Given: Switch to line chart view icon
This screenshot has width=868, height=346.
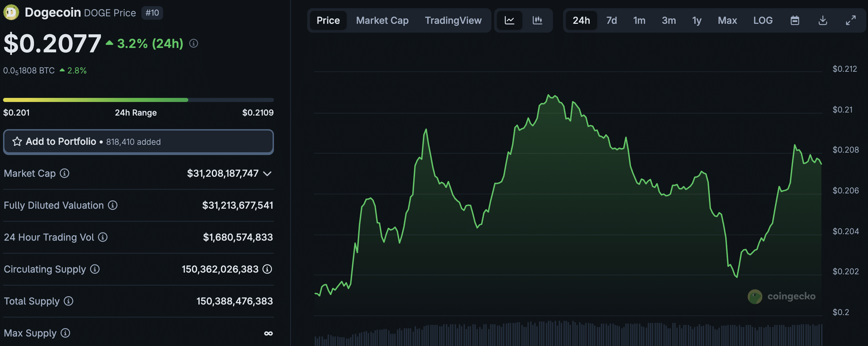Looking at the screenshot, I should 509,20.
